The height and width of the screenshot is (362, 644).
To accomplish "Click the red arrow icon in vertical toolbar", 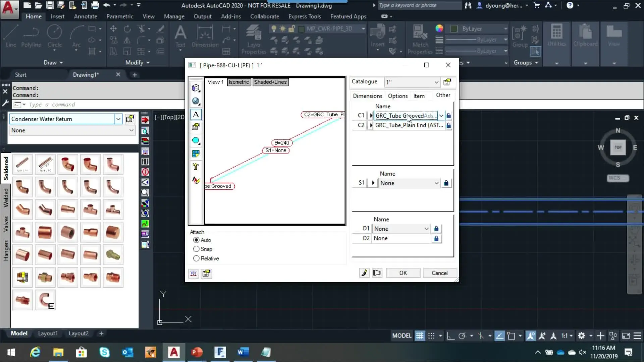I will coord(145,120).
